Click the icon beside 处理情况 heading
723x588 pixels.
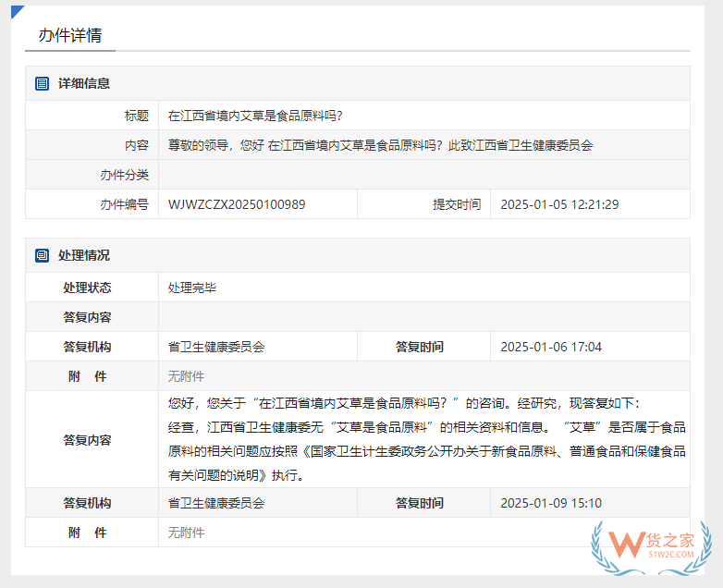42,255
